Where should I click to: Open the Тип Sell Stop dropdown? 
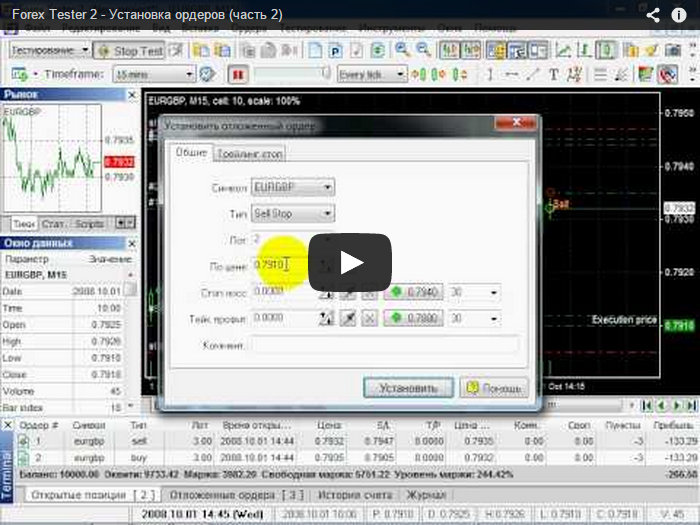point(293,214)
